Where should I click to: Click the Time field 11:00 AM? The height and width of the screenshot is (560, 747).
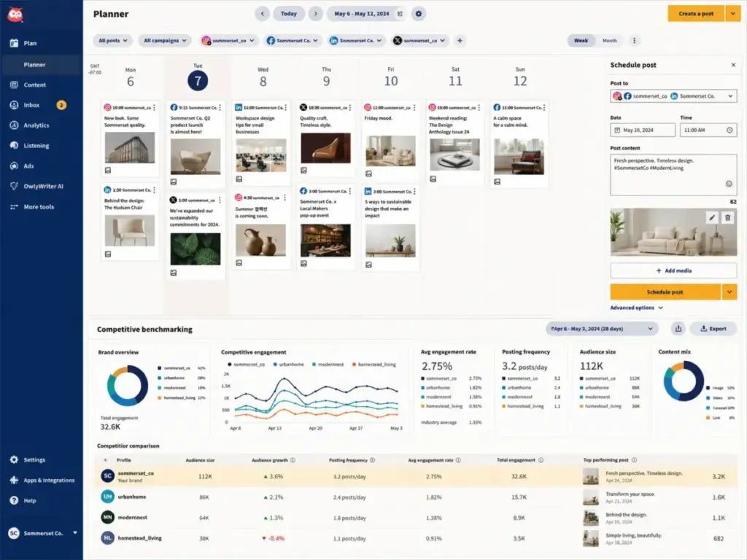[x=708, y=130]
